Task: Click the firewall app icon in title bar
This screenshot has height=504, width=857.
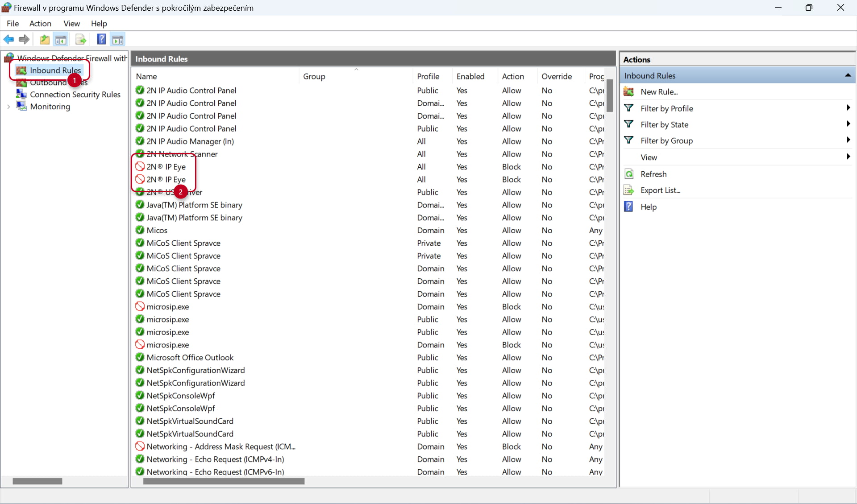Action: (6, 8)
